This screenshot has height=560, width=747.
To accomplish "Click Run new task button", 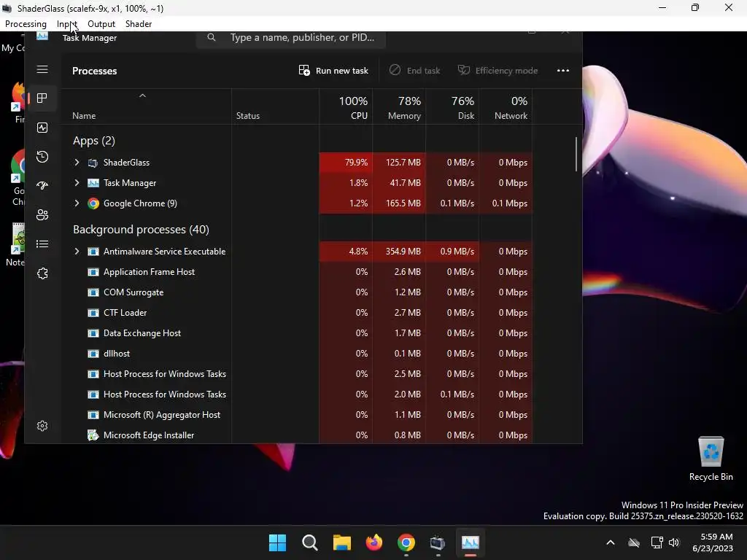I will pyautogui.click(x=333, y=71).
